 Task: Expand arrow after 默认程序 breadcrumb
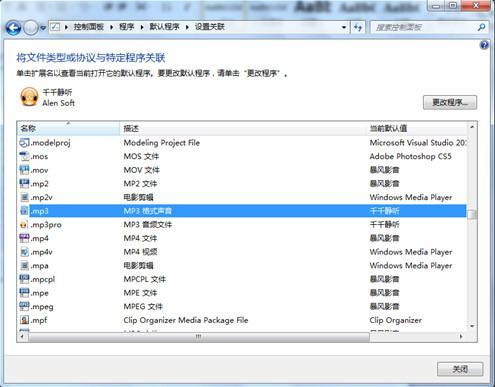pyautogui.click(x=187, y=27)
